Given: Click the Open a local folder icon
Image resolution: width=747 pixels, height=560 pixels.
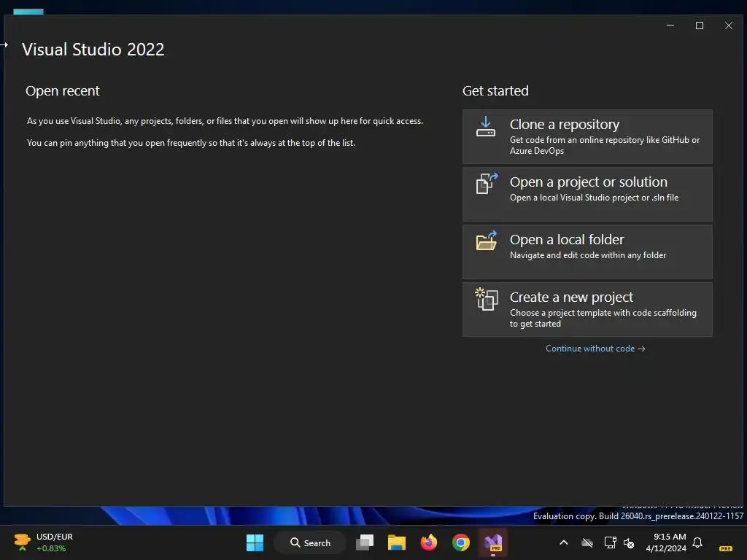Looking at the screenshot, I should click(x=487, y=241).
